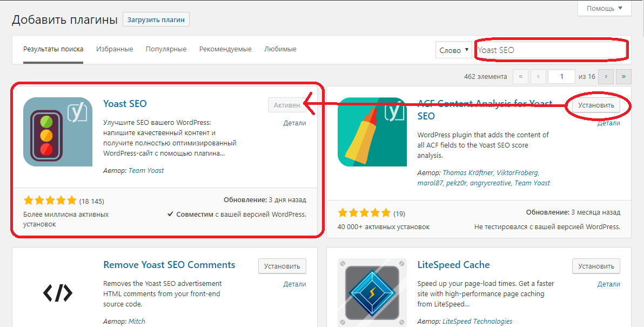The height and width of the screenshot is (327, 644).
Task: Open the Слово search type dropdown
Action: [x=454, y=50]
